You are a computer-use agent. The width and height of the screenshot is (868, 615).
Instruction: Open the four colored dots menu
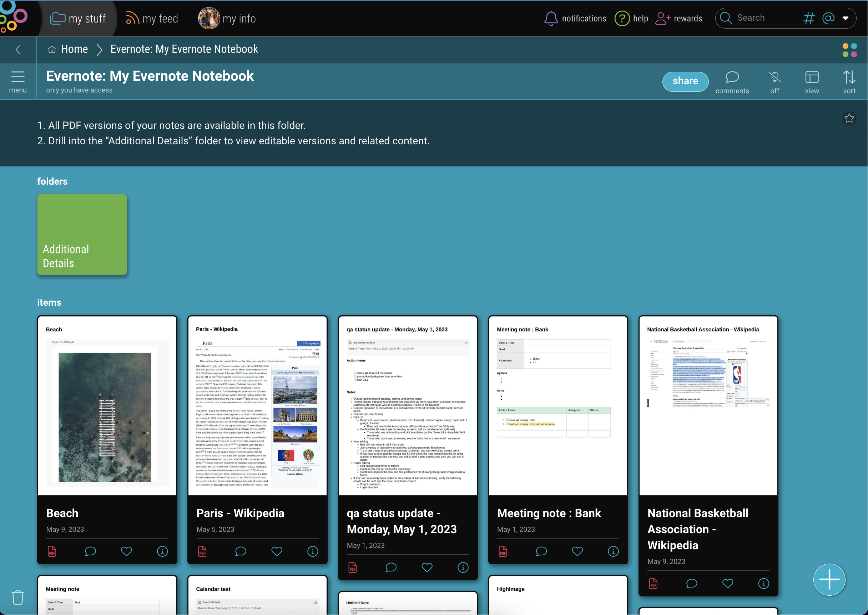[849, 50]
